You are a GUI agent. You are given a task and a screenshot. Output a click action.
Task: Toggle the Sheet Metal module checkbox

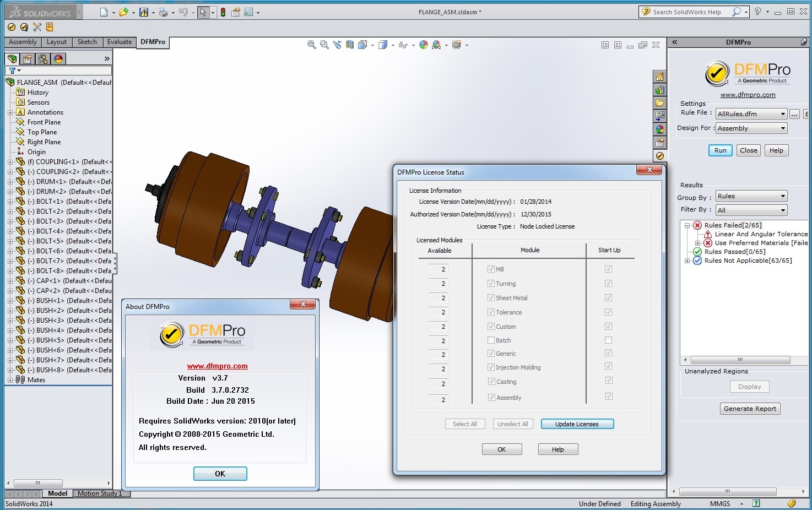(x=491, y=298)
